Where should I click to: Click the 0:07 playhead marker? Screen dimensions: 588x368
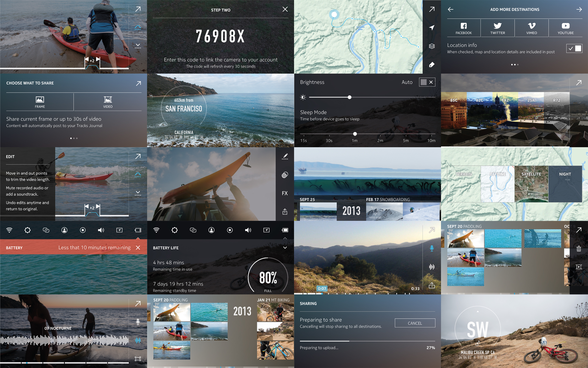tap(322, 288)
